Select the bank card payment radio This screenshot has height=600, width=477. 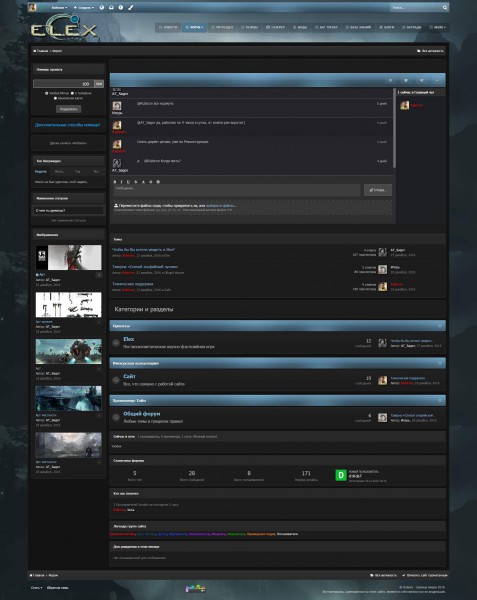(55, 98)
